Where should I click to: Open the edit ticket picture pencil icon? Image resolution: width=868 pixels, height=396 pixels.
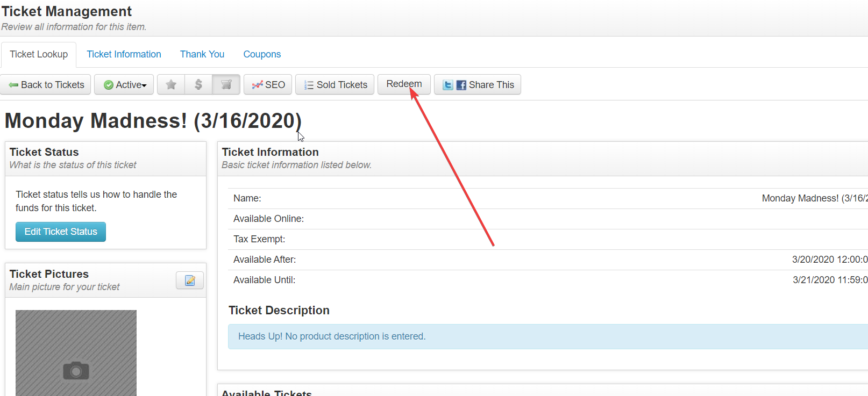(190, 280)
